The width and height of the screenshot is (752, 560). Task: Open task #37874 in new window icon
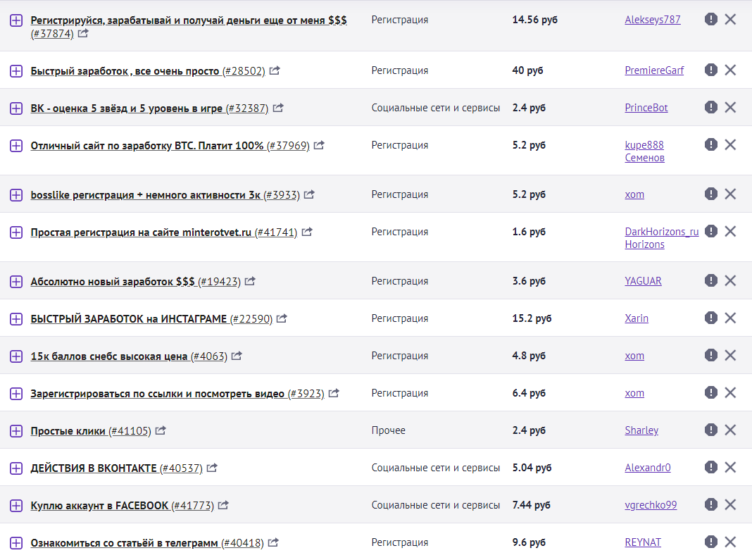pos(83,33)
